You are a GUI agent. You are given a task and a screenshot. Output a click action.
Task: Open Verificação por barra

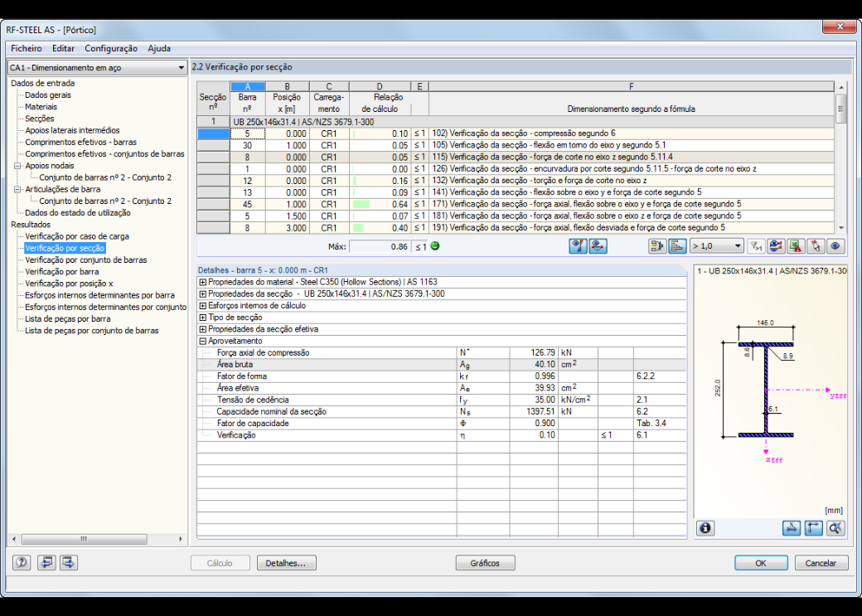pos(62,272)
